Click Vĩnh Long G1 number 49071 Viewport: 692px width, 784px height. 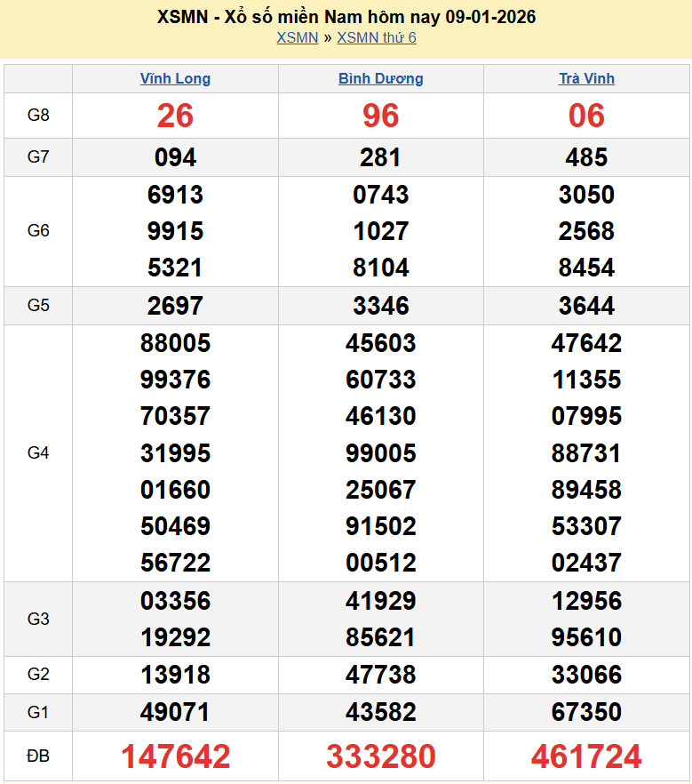(x=175, y=712)
